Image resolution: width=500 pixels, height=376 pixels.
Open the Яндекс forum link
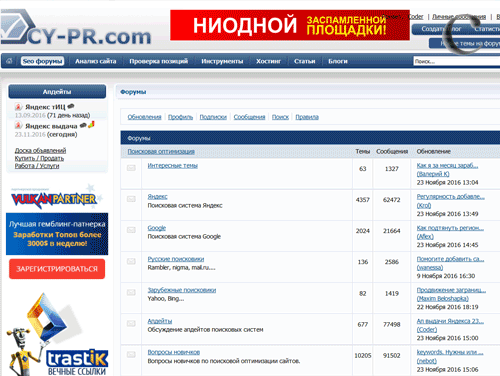(157, 197)
